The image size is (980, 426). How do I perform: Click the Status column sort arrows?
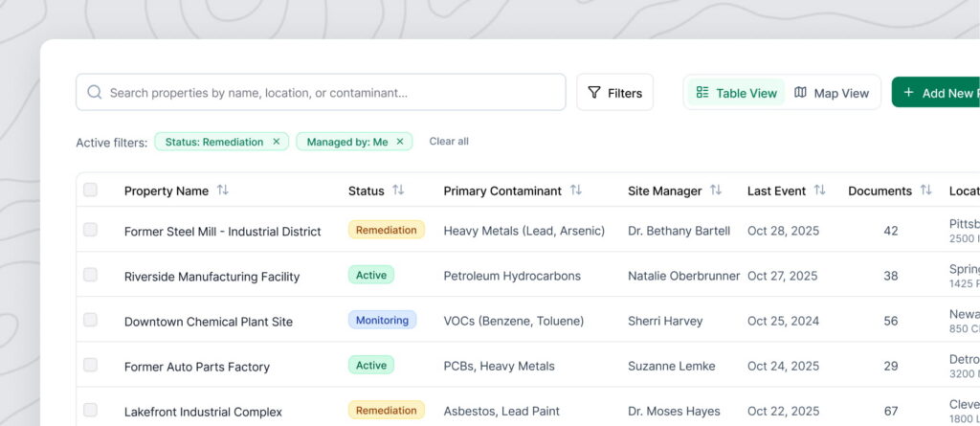[398, 191]
